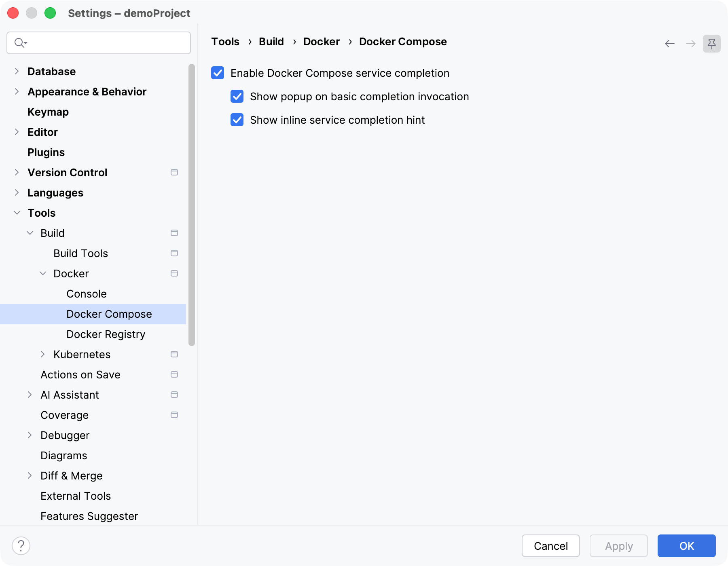Select the Kubernetes tree label

click(82, 354)
